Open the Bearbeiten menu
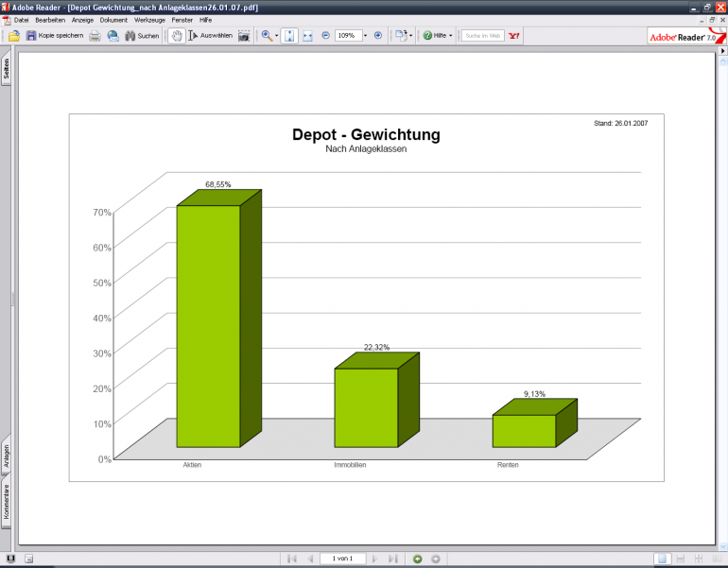 pos(50,20)
